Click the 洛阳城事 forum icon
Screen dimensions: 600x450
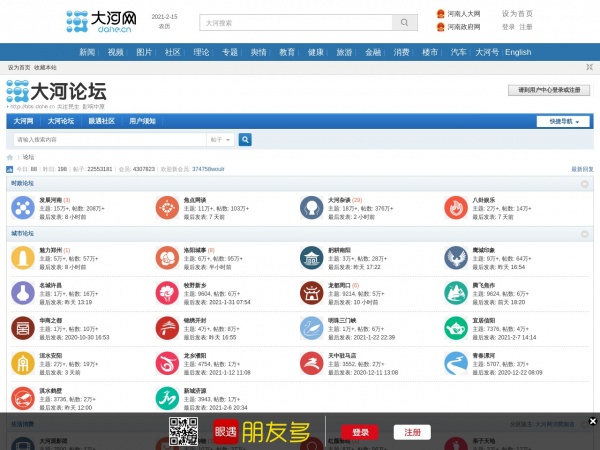pos(167,259)
